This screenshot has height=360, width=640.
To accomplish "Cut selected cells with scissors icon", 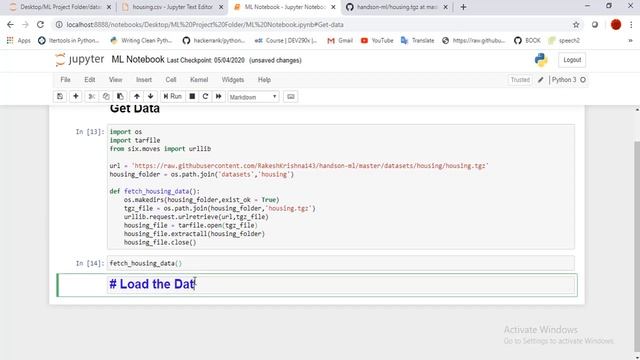I will click(91, 97).
